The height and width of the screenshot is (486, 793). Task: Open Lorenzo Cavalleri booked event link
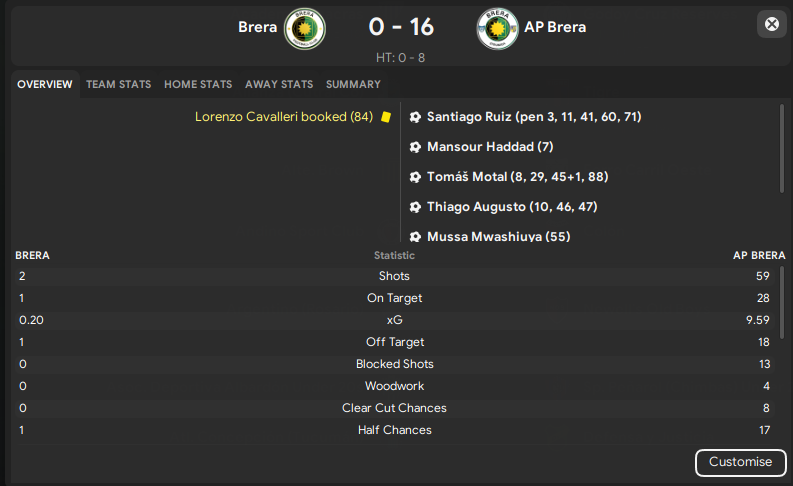pos(284,117)
